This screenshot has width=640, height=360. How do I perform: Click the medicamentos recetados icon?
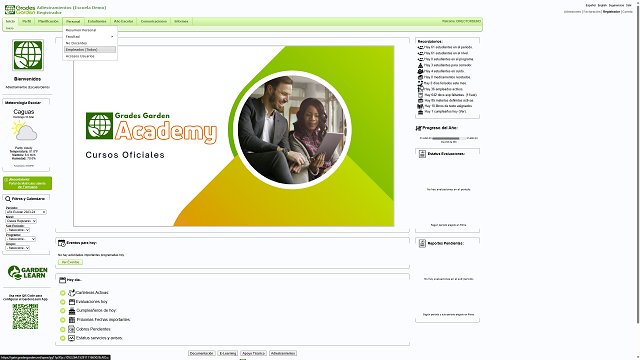(420, 77)
